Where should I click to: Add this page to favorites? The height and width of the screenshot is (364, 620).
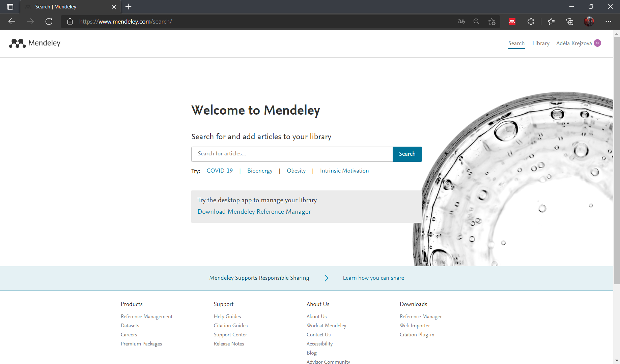pos(492,22)
